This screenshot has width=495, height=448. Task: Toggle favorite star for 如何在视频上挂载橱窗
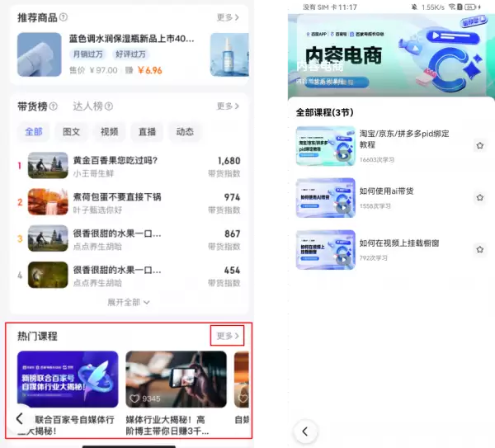tap(479, 249)
